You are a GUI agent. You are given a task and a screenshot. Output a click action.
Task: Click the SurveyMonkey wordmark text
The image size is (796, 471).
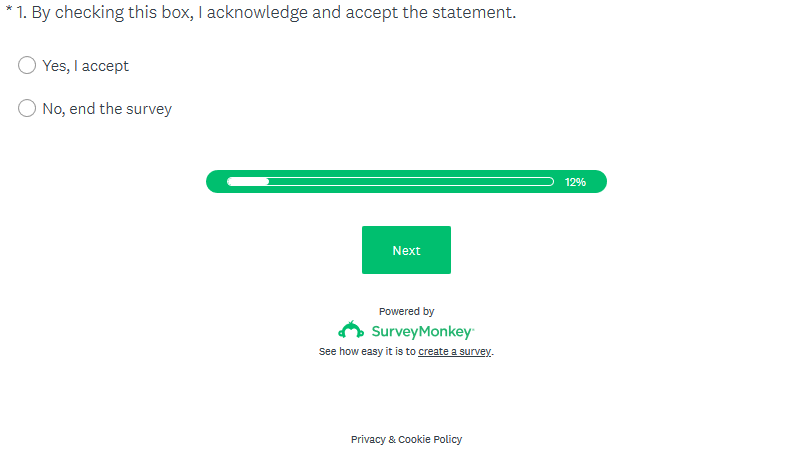click(x=420, y=331)
